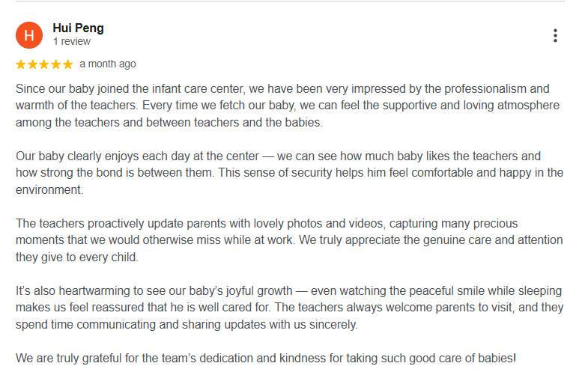Click the first yellow rating star

point(21,64)
